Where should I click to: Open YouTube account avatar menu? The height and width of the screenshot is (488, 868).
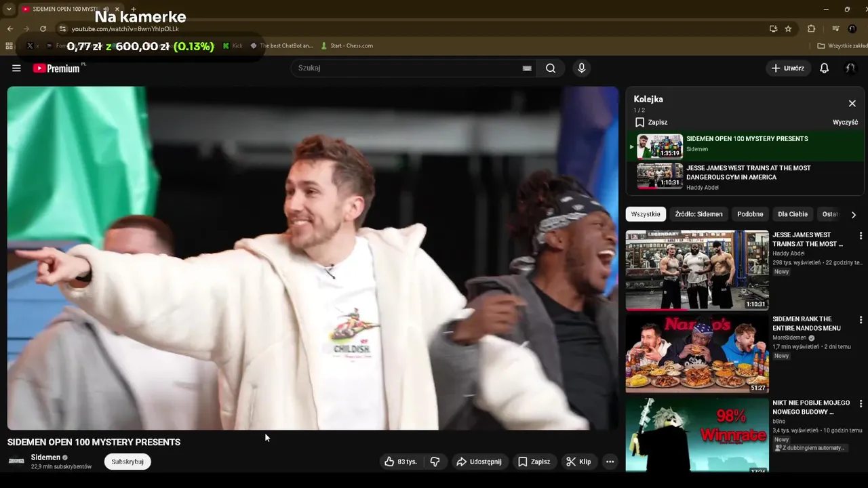coord(850,68)
